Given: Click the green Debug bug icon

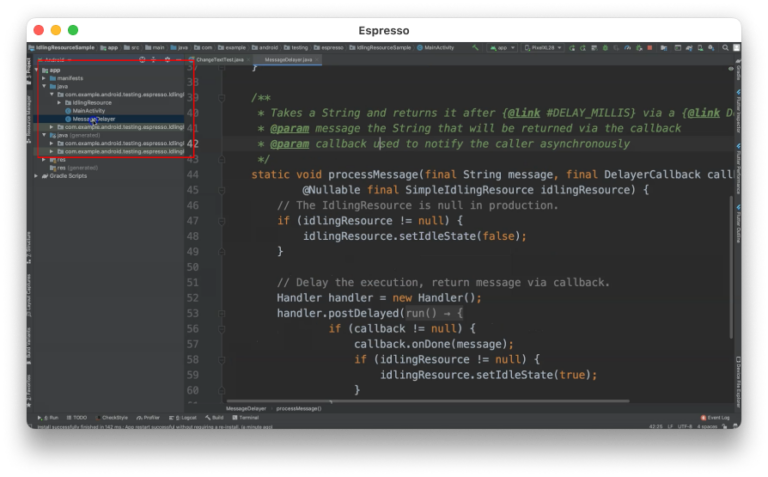Looking at the screenshot, I should (x=605, y=48).
